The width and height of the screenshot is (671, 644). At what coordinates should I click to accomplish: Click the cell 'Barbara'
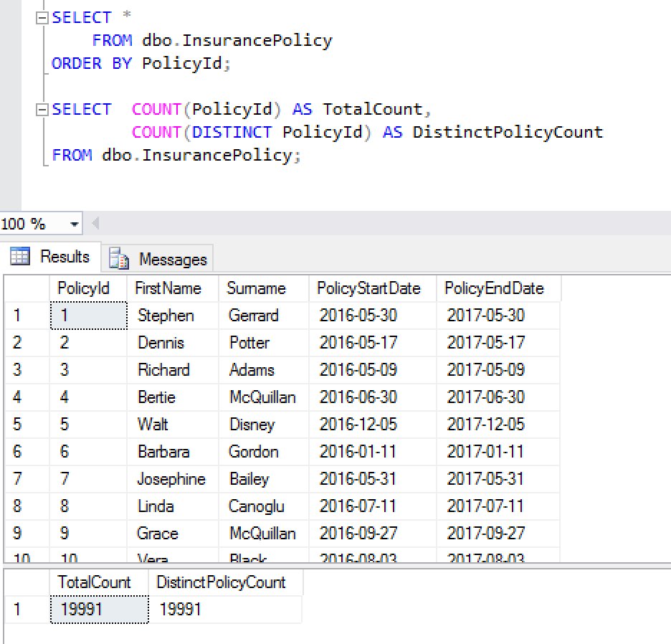[173, 452]
